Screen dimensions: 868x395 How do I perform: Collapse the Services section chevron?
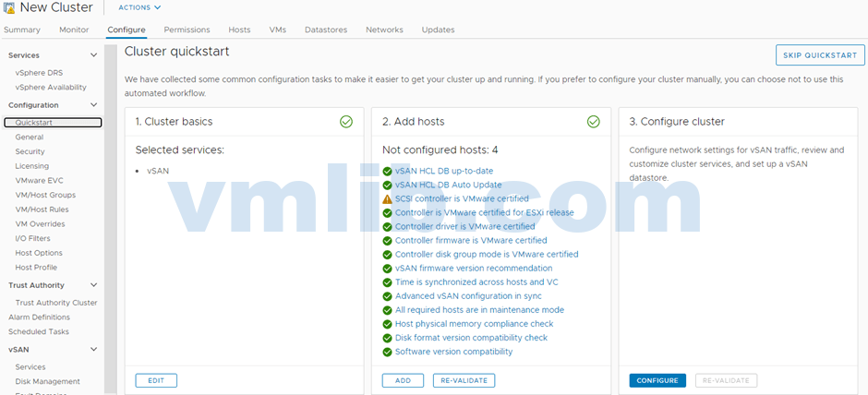click(93, 55)
